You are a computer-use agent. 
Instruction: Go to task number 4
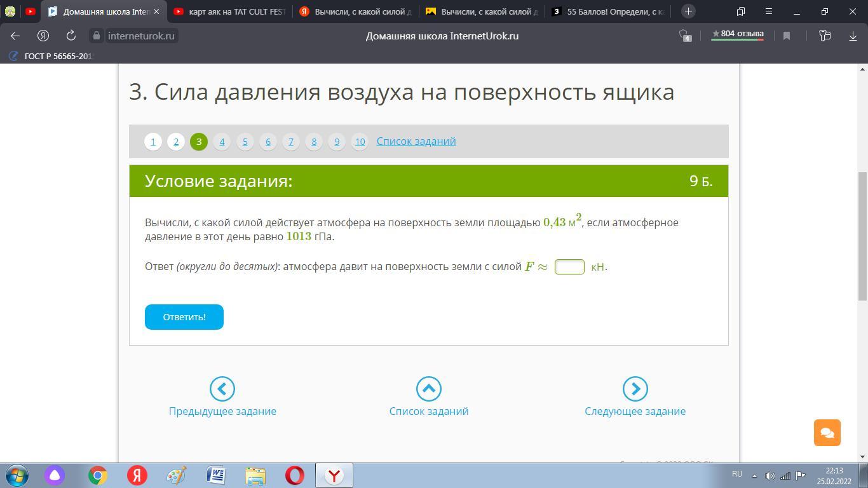pos(222,142)
